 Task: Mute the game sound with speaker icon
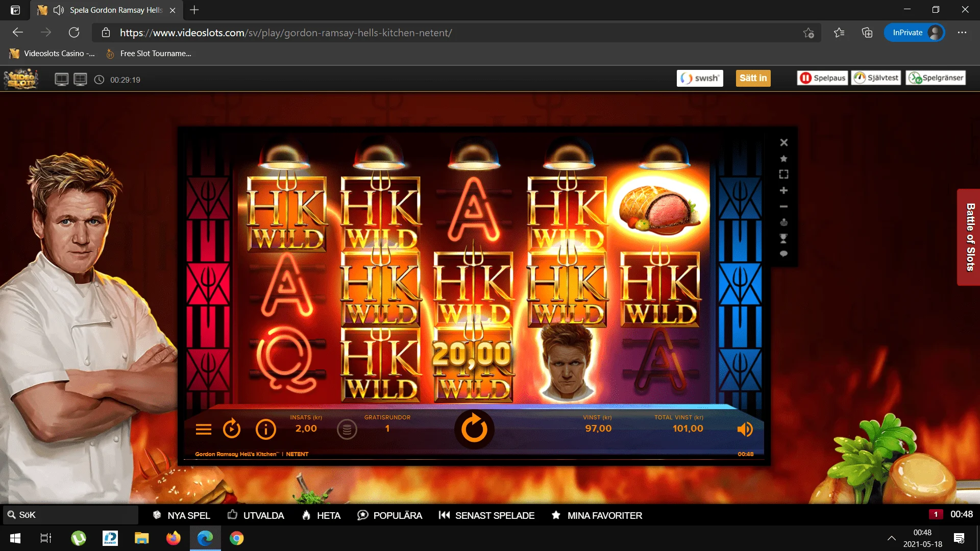(x=745, y=430)
